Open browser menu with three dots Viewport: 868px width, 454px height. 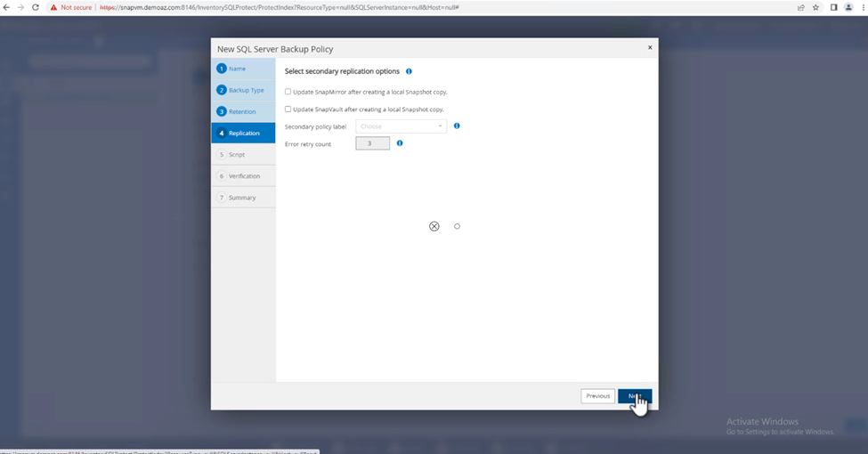click(864, 7)
